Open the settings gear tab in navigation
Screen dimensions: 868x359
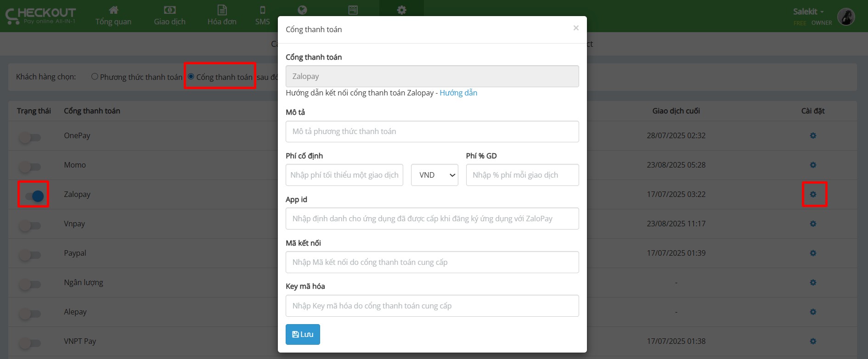coord(402,10)
